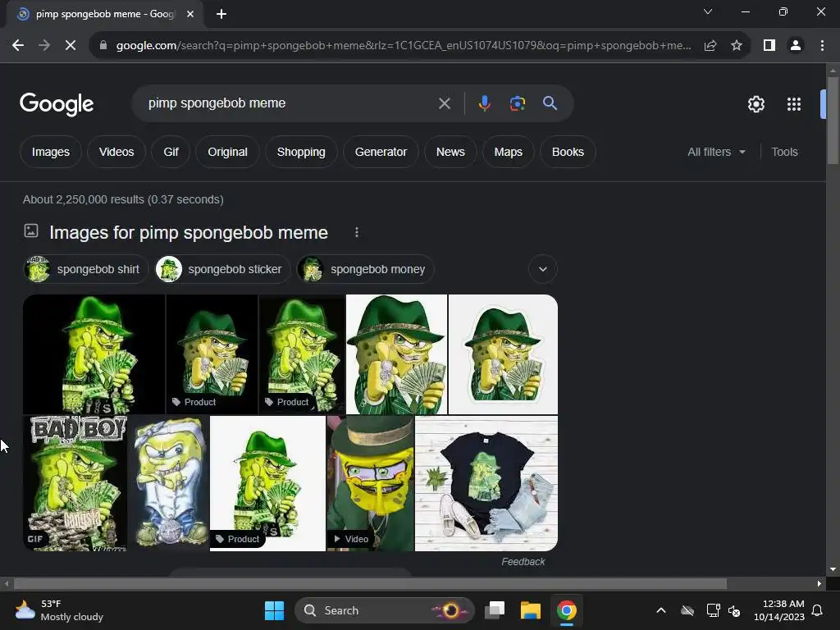Open first large spongebob image on black
Screen dimensions: 840x630
(x=94, y=354)
